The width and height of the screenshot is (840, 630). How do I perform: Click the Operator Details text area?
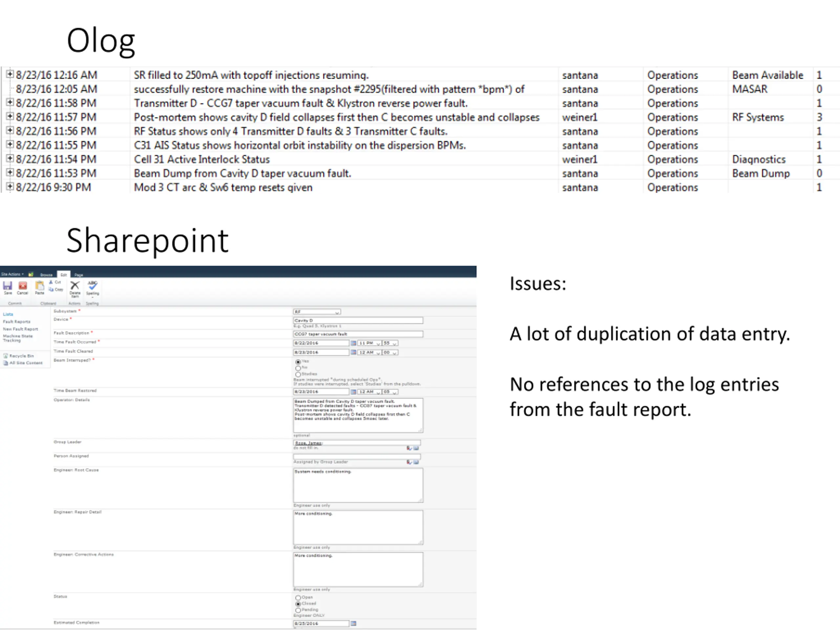click(x=358, y=415)
